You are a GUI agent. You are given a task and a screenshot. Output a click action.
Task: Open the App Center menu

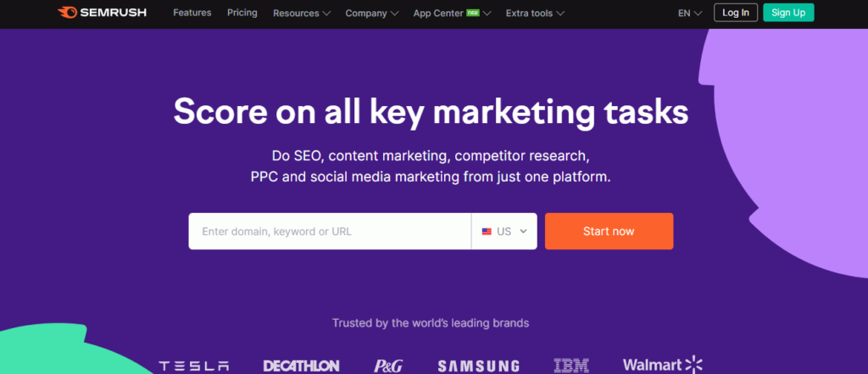(x=452, y=13)
